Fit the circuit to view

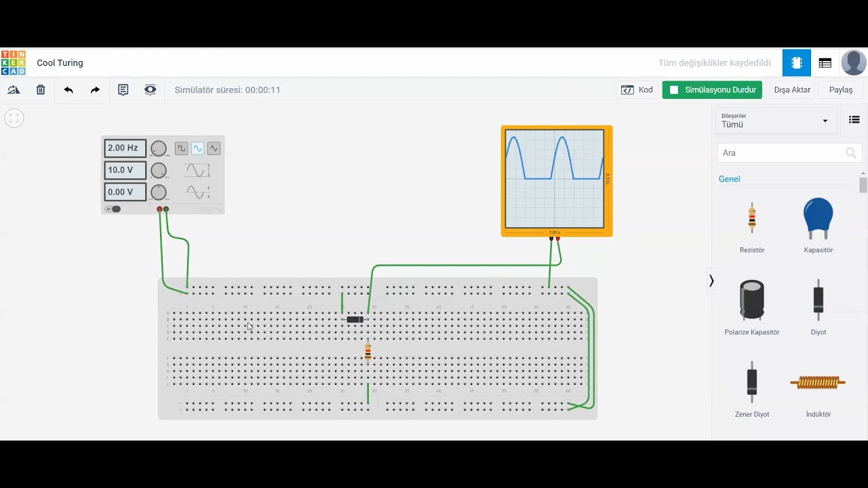pos(14,118)
